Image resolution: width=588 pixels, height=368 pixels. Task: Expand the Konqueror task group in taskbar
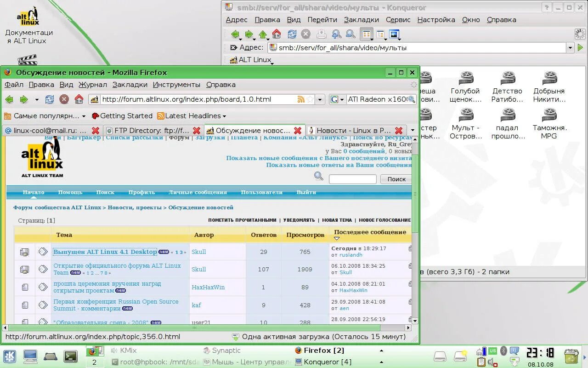coord(381,362)
